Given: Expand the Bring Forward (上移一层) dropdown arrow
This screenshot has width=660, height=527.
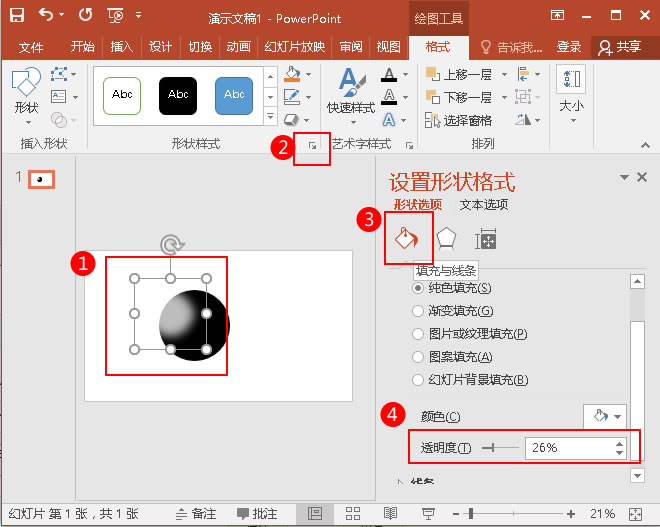Looking at the screenshot, I should pyautogui.click(x=504, y=74).
